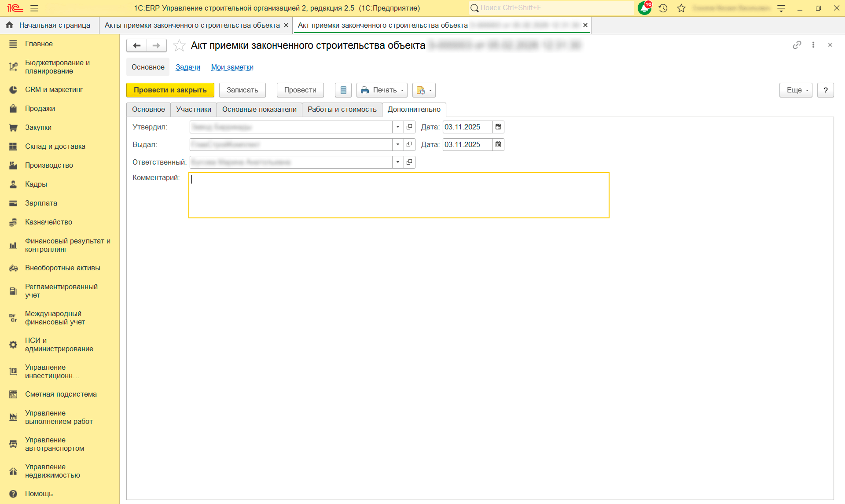Expand the Утвердил dropdown list
Screen dimensions: 845x504
398,127
